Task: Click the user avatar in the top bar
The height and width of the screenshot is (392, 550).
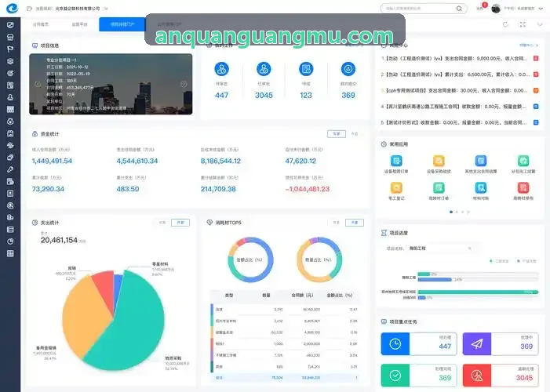Action: (496, 9)
